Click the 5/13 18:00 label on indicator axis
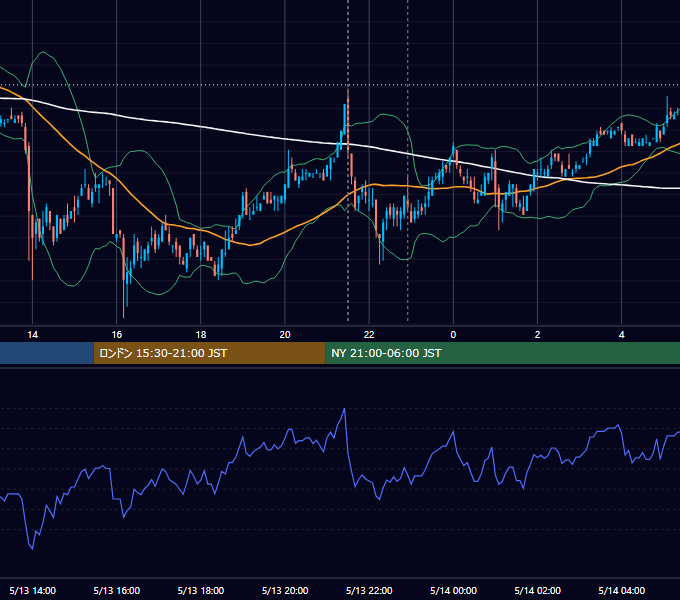Screen dimensions: 680x600 coord(201,590)
